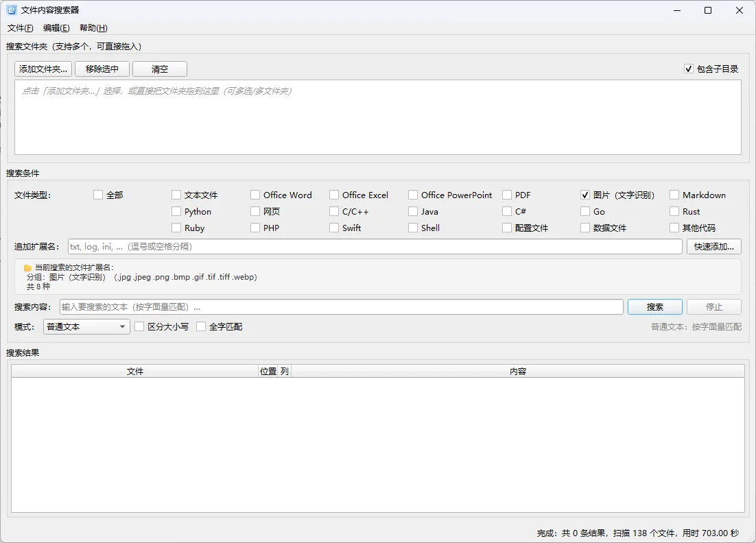This screenshot has width=756, height=543.
Task: Click the folder icon beside 当前搜索的文件扩展名
Action: 28,268
